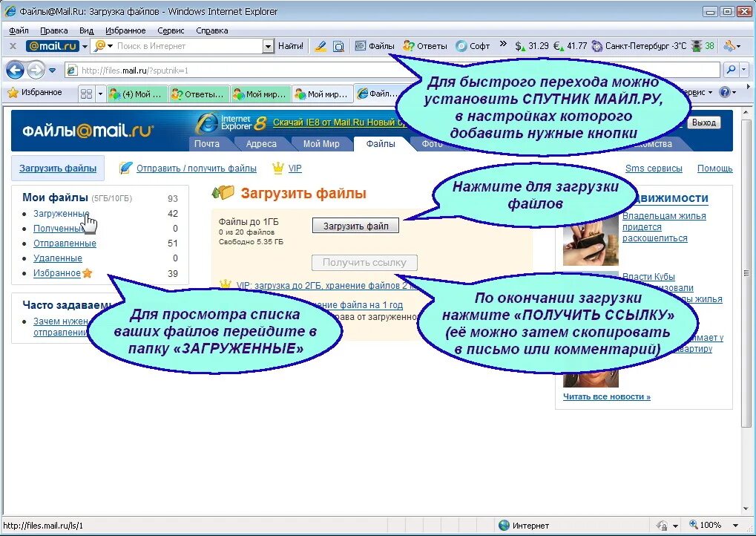This screenshot has width=756, height=536.
Task: Open Владельцам жилья придется раскошелиться news link
Action: click(x=664, y=226)
